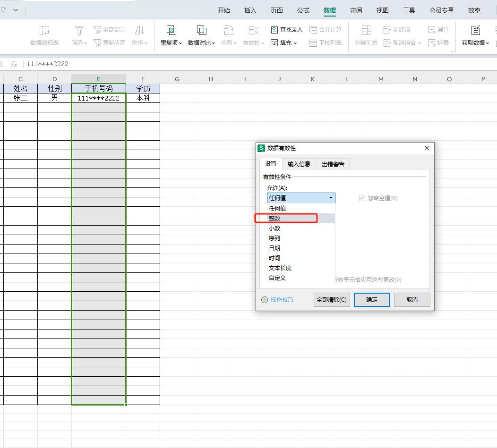Open the 输入信息 dialog tab
Image resolution: width=497 pixels, height=448 pixels.
pos(299,164)
